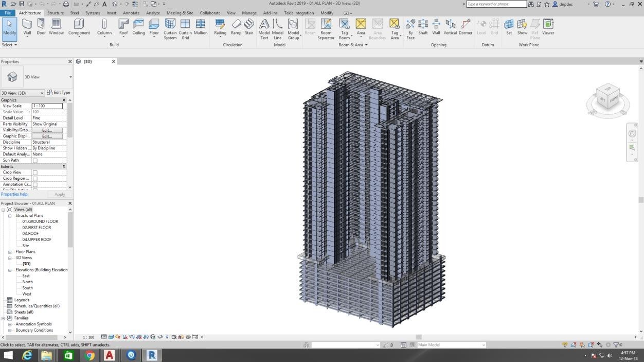Open the 3D View type selector dropdown
This screenshot has width=644, height=362.
click(x=70, y=77)
